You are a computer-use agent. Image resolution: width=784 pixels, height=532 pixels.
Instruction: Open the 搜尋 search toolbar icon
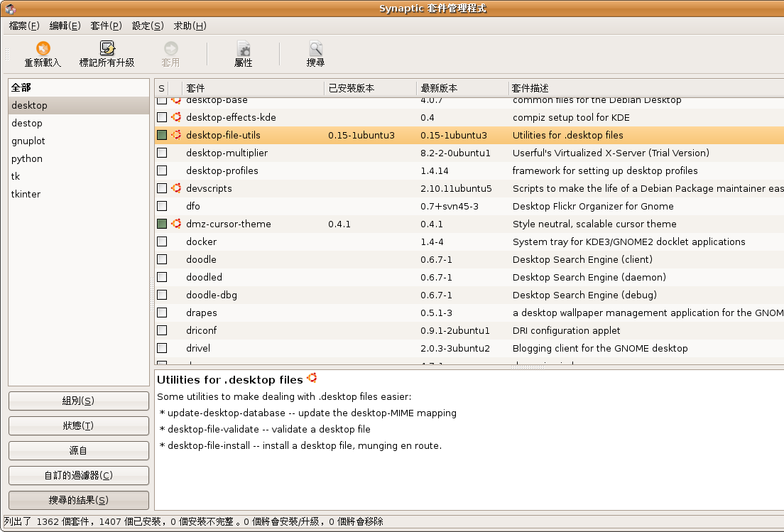[315, 48]
